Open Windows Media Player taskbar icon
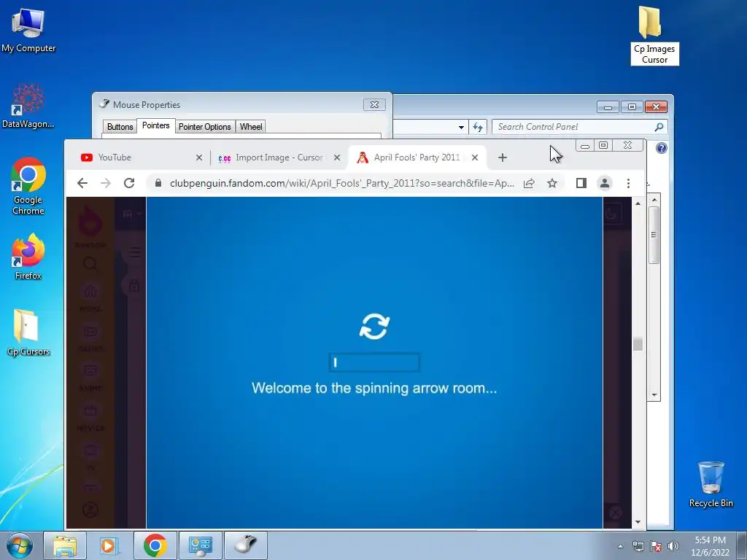This screenshot has height=560, width=747. click(109, 545)
